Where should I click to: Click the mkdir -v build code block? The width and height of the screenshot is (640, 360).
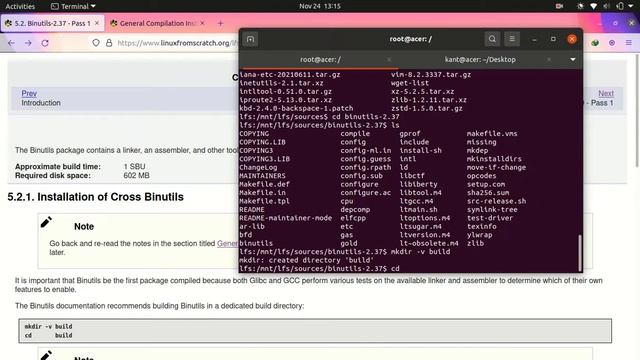tap(315, 331)
